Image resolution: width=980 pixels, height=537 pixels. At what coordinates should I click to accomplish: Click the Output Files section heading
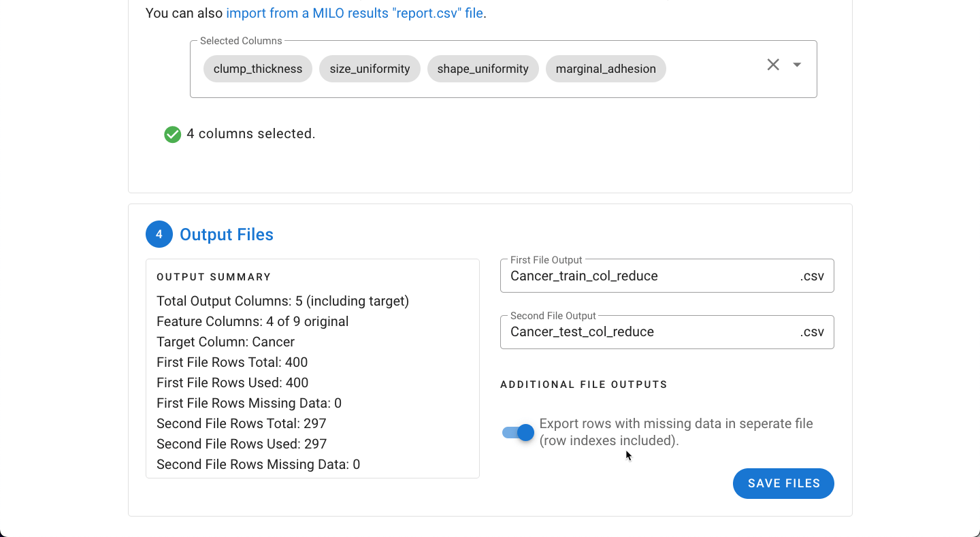click(x=227, y=234)
